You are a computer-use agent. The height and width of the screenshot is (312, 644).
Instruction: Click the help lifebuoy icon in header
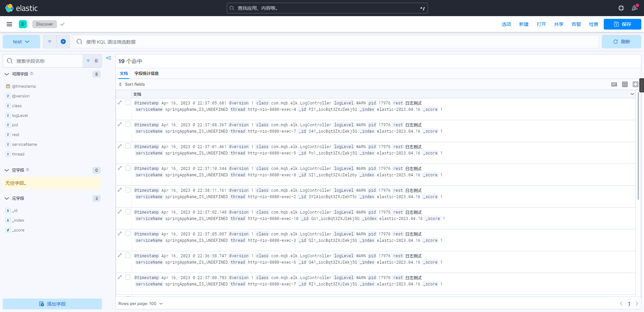[x=621, y=8]
